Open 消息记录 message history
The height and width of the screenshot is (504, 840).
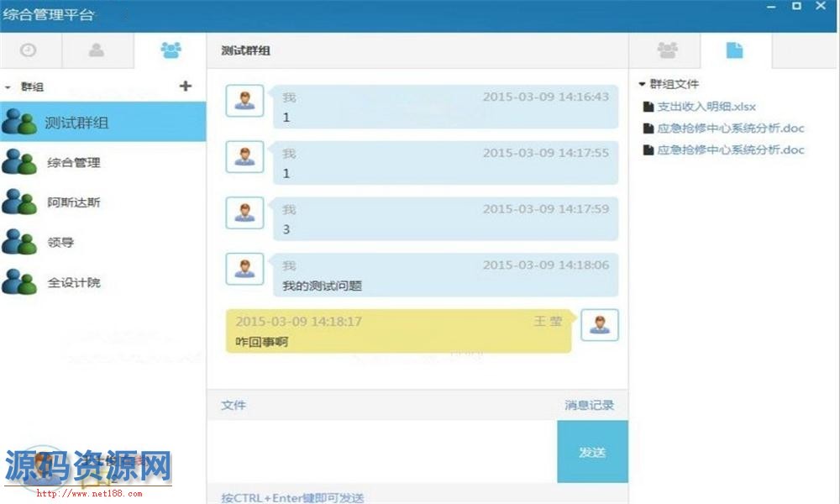click(x=589, y=405)
